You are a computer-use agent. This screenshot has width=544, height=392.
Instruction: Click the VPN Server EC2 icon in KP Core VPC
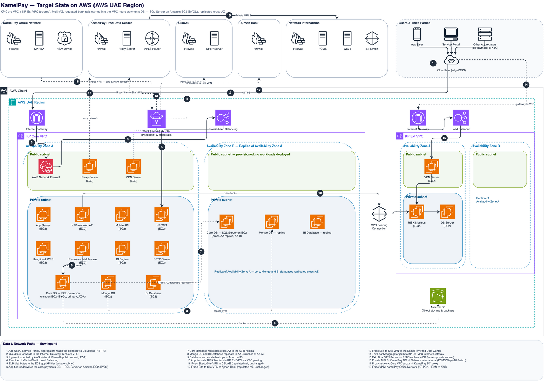tap(134, 167)
